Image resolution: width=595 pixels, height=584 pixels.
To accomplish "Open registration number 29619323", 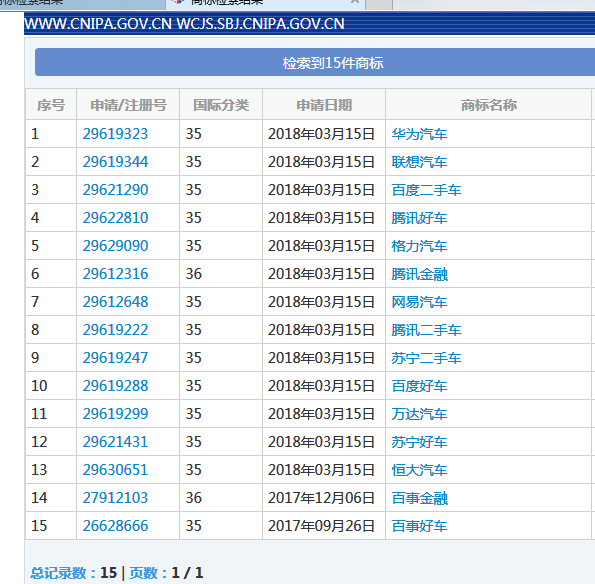I will coord(115,134).
